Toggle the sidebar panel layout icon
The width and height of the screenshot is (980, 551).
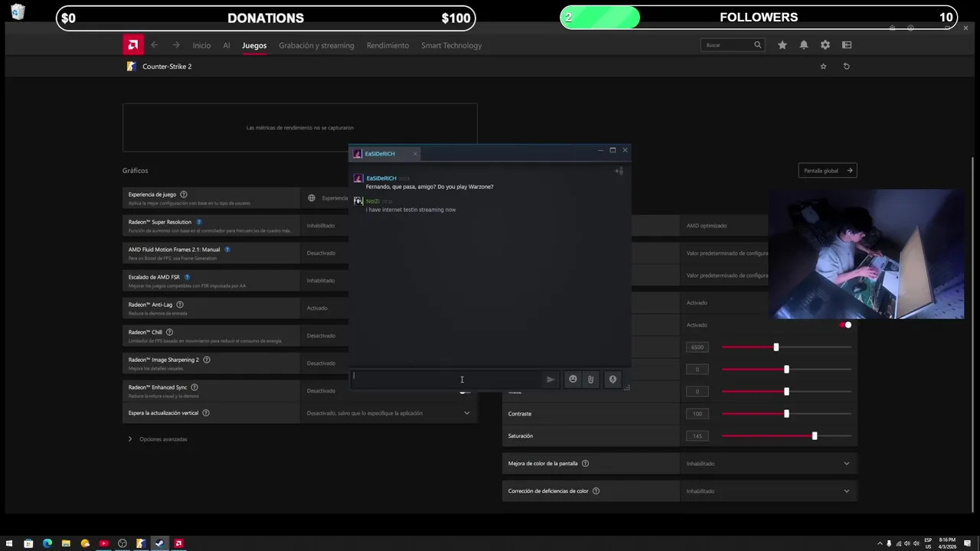(847, 45)
